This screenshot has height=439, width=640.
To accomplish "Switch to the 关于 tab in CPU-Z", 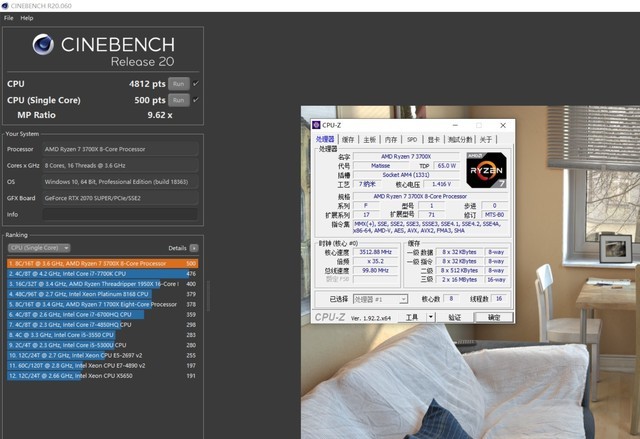I will [486, 140].
